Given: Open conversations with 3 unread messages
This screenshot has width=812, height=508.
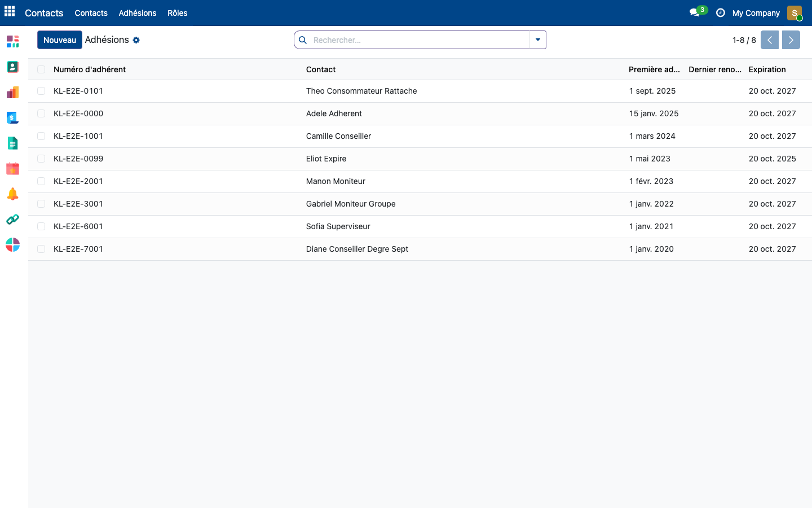Looking at the screenshot, I should tap(698, 12).
